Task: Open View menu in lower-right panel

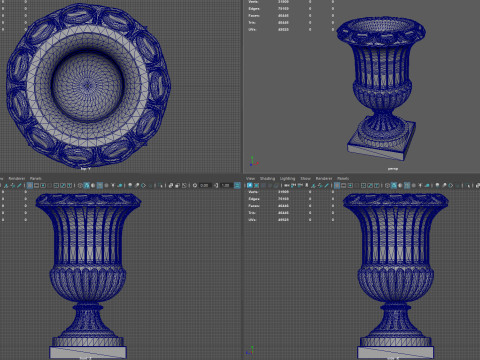Action: [250, 178]
